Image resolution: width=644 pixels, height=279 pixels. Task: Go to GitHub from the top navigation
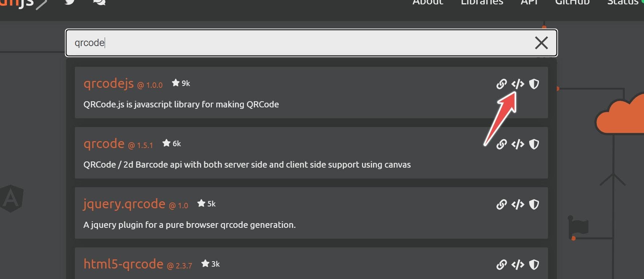tap(572, 3)
